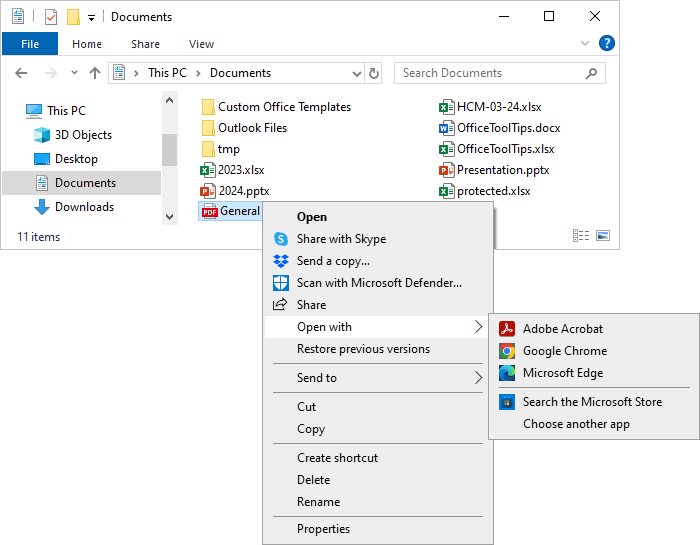Click the Skype icon in context menu

pyautogui.click(x=281, y=239)
